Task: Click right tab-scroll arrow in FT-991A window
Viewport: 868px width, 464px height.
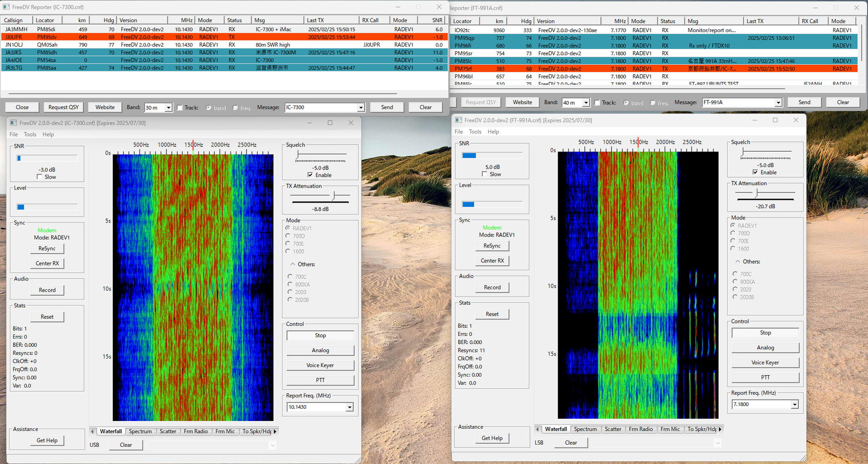Action: pos(720,429)
